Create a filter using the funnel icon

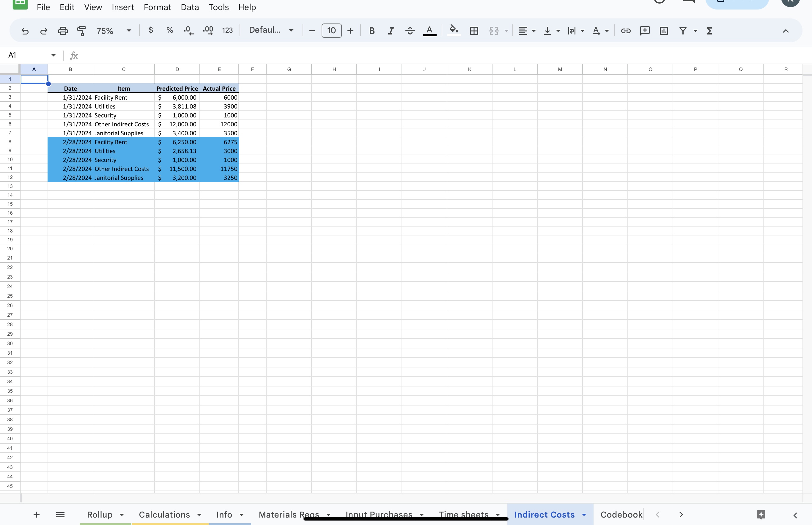683,31
